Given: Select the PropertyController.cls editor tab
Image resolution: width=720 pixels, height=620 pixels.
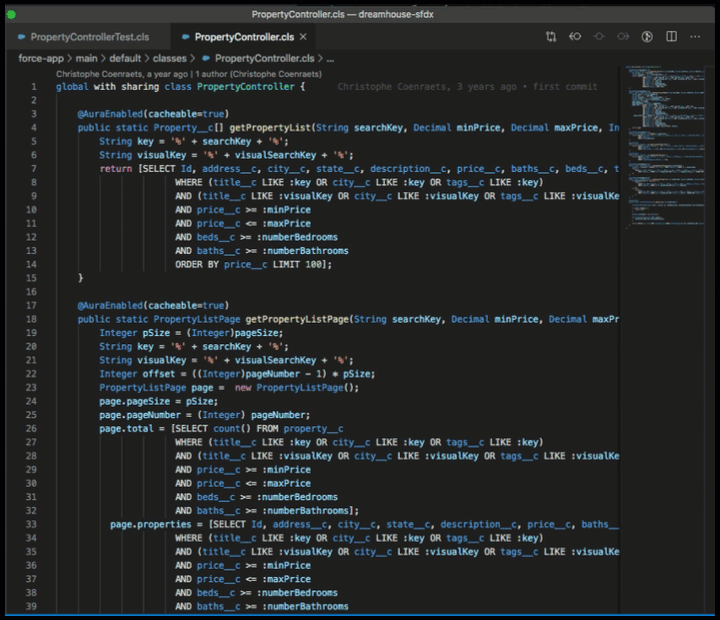Looking at the screenshot, I should (x=244, y=37).
